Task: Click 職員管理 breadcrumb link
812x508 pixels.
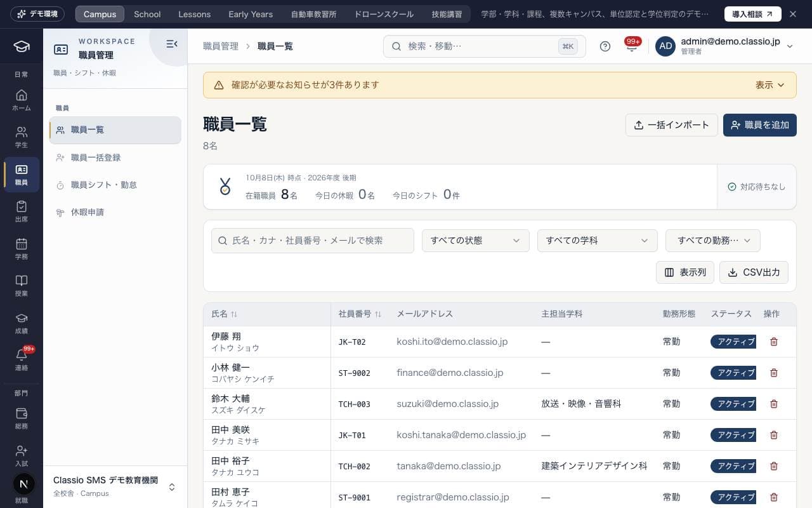Action: coord(221,46)
